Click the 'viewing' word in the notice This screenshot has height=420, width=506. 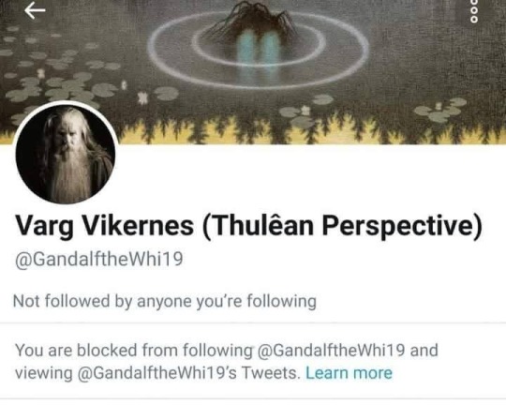(44, 373)
